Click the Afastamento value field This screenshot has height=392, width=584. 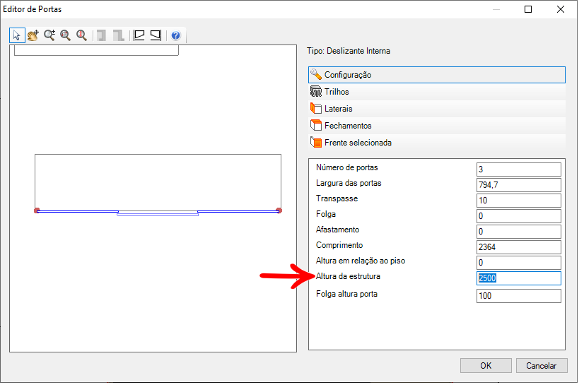pos(518,232)
